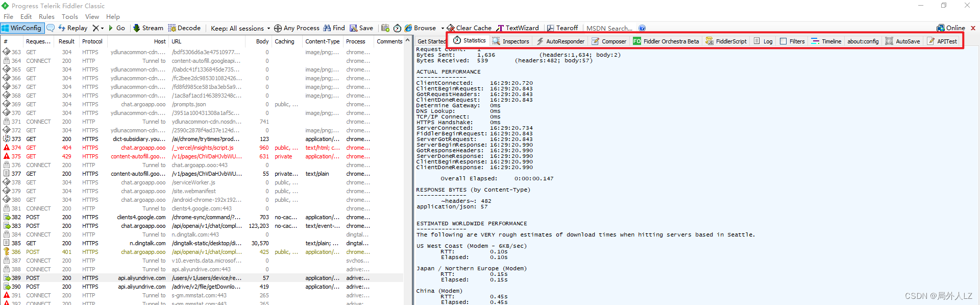Open the View menu

[x=92, y=16]
